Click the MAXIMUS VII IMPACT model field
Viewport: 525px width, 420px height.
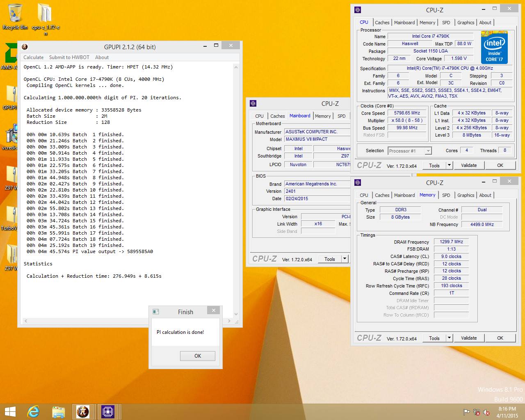[x=317, y=139]
